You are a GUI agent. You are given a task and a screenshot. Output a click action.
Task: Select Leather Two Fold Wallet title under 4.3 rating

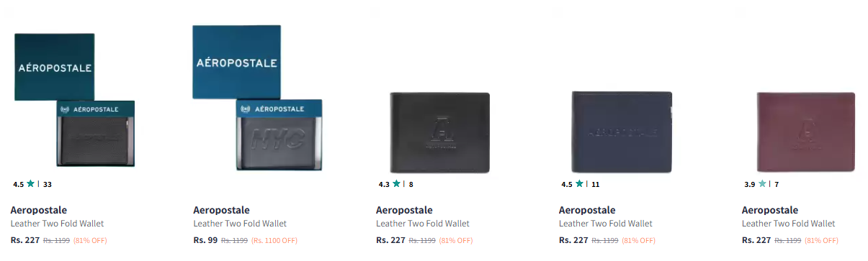423,224
